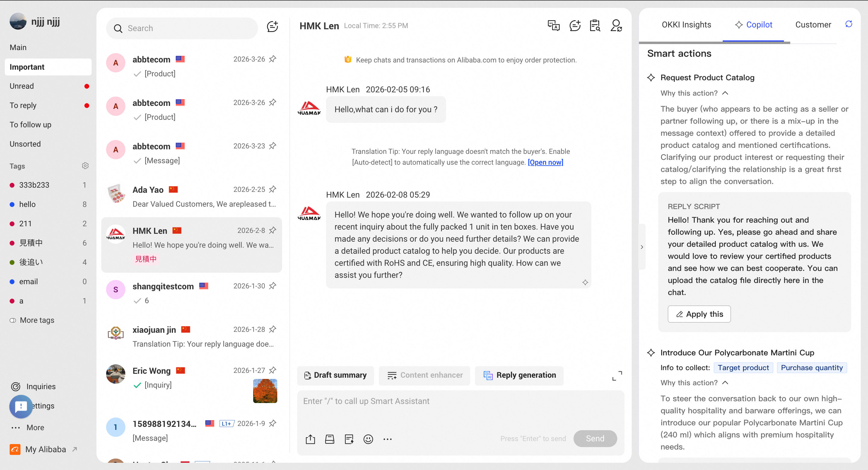Click Content enhancer button

(425, 376)
